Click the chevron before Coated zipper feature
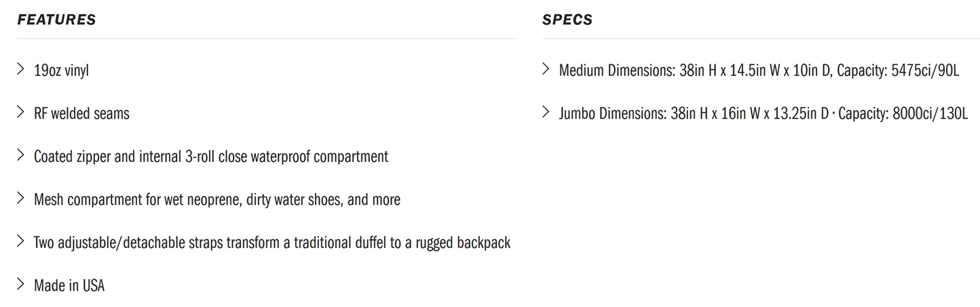This screenshot has width=980, height=307. pyautogui.click(x=21, y=156)
